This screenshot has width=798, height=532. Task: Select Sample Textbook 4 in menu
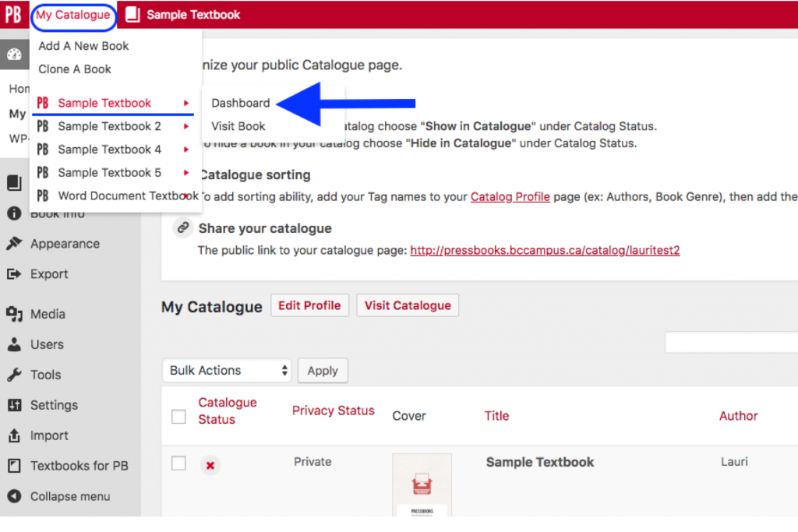(109, 150)
